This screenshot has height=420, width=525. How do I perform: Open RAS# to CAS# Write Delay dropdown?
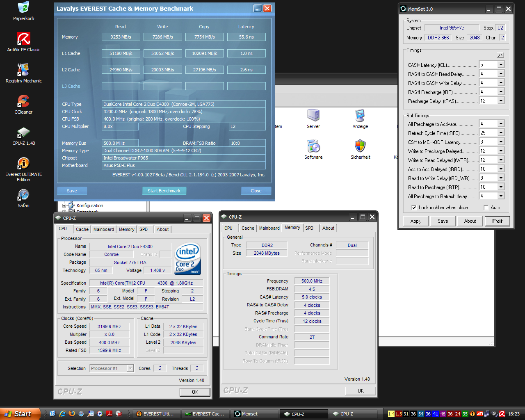[x=501, y=83]
